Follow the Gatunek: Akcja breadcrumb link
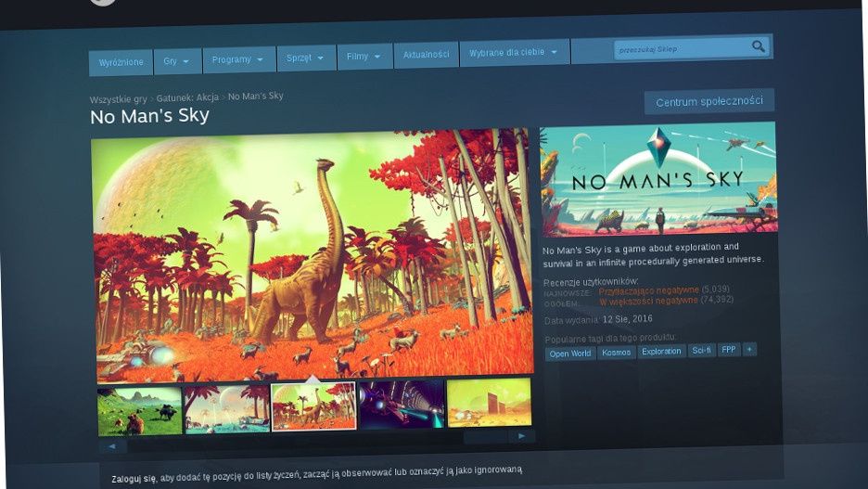The width and height of the screenshot is (868, 489). point(187,97)
